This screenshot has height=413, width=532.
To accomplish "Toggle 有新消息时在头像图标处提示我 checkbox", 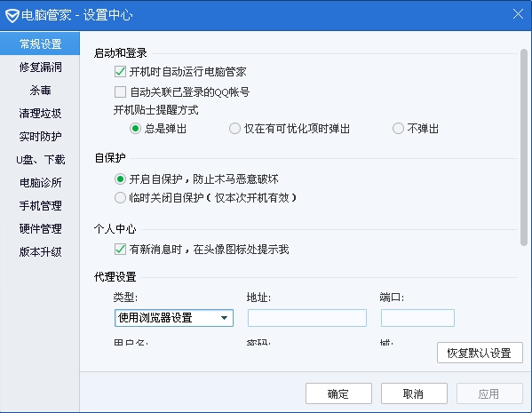I will pyautogui.click(x=120, y=250).
